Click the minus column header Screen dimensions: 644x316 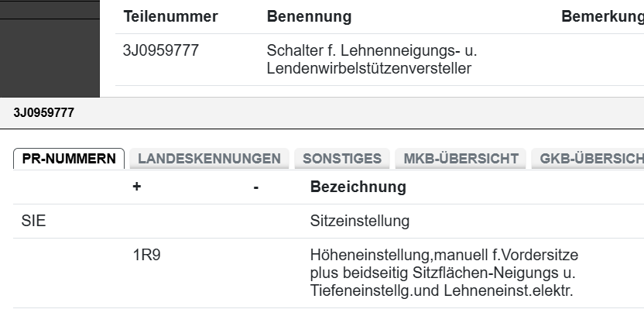[x=255, y=187]
